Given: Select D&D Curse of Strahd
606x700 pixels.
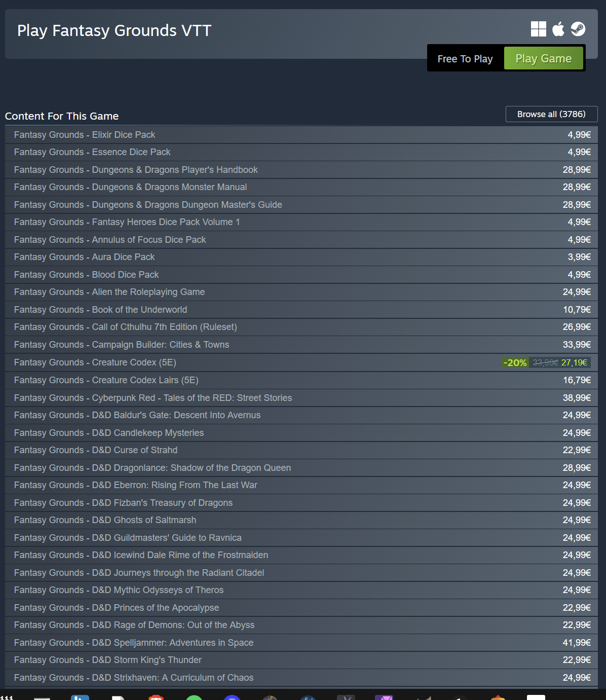Looking at the screenshot, I should tap(301, 450).
